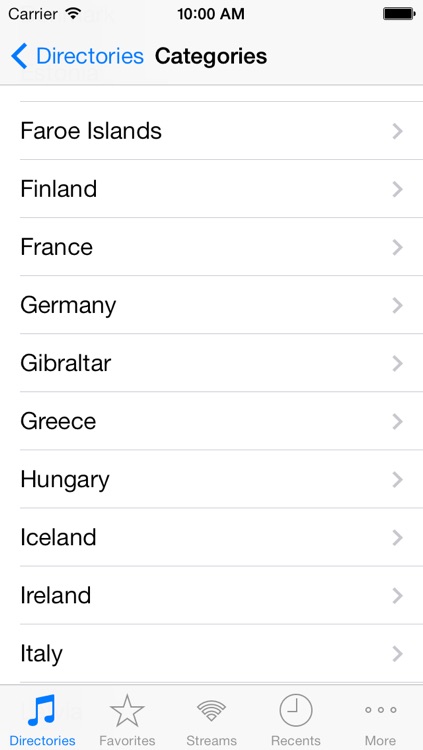Viewport: 423px width, 750px height.
Task: Tap the battery icon in status bar
Action: pos(399,14)
